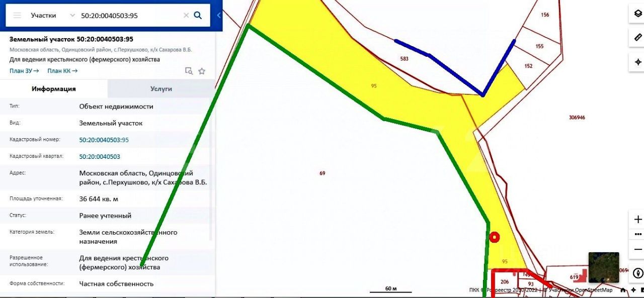Click parcel label 156 on the map

545,15
